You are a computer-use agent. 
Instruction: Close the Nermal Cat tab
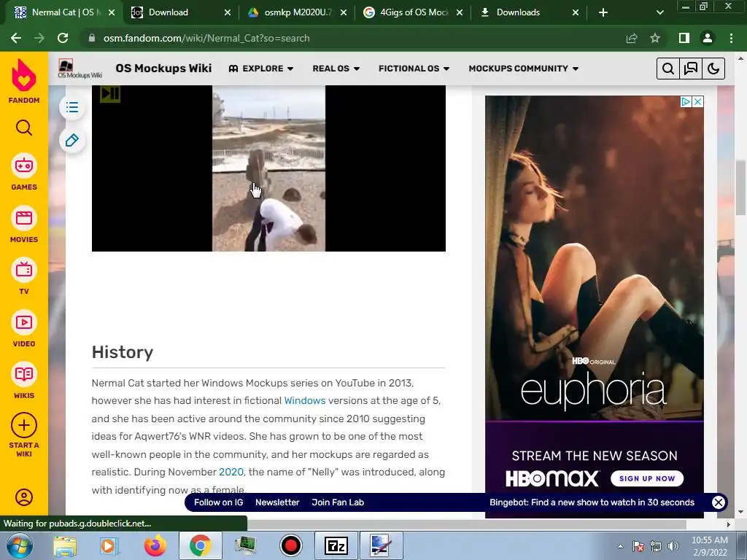[x=112, y=12]
